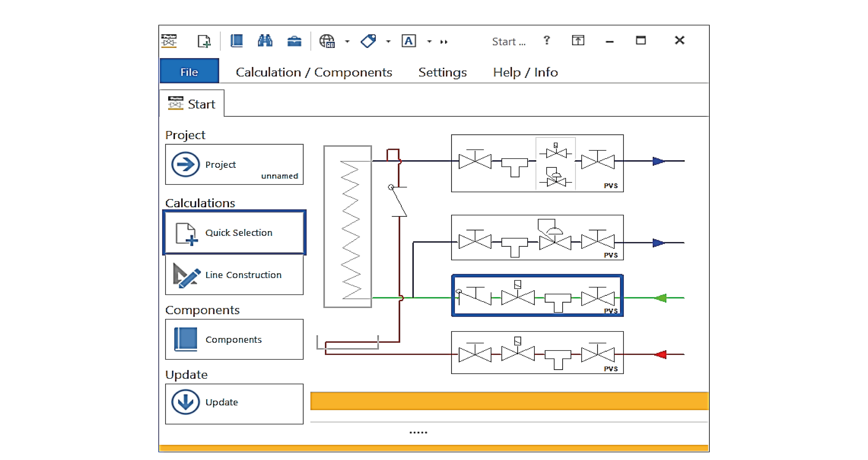Click the letter A font icon
This screenshot has height=460, width=868.
(x=409, y=41)
